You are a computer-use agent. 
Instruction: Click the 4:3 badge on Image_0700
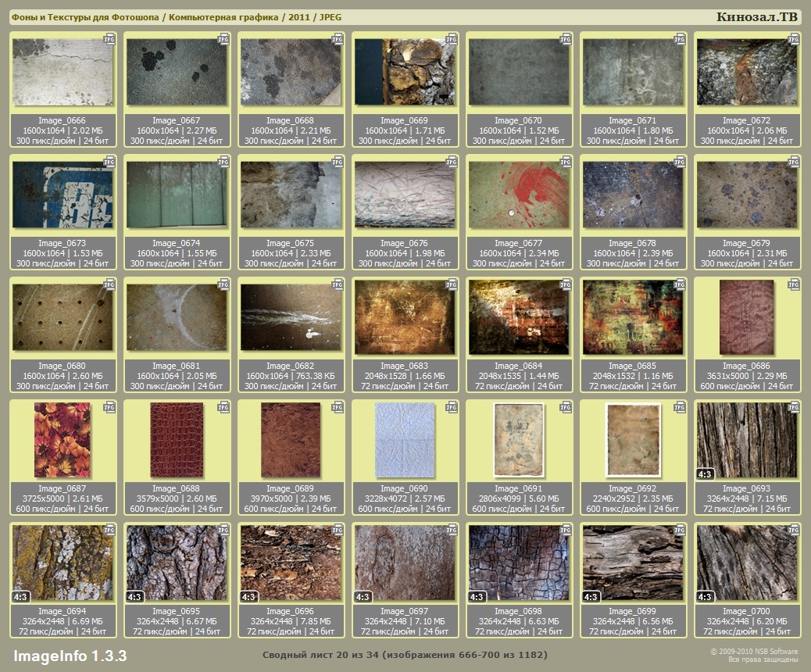705,597
